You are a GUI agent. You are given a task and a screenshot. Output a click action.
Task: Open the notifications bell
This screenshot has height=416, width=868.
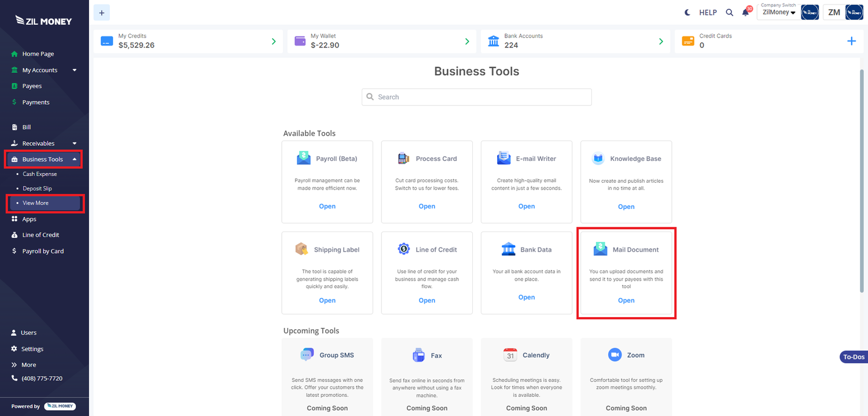click(746, 12)
